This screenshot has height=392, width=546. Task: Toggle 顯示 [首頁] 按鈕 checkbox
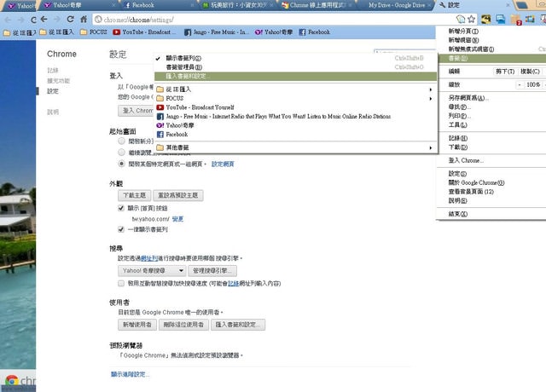coord(121,208)
